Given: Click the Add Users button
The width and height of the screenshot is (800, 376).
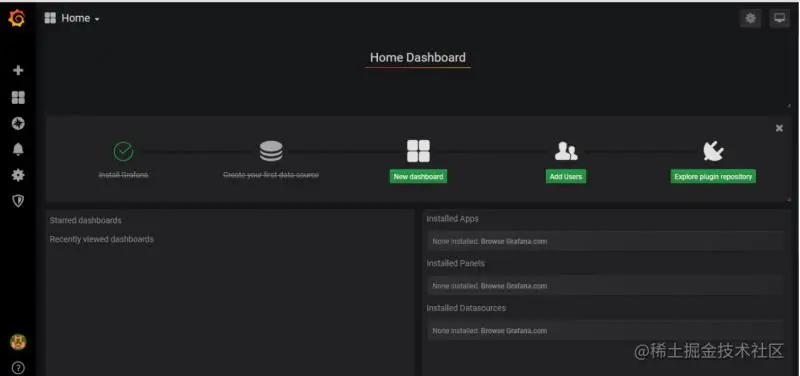Looking at the screenshot, I should pos(566,177).
